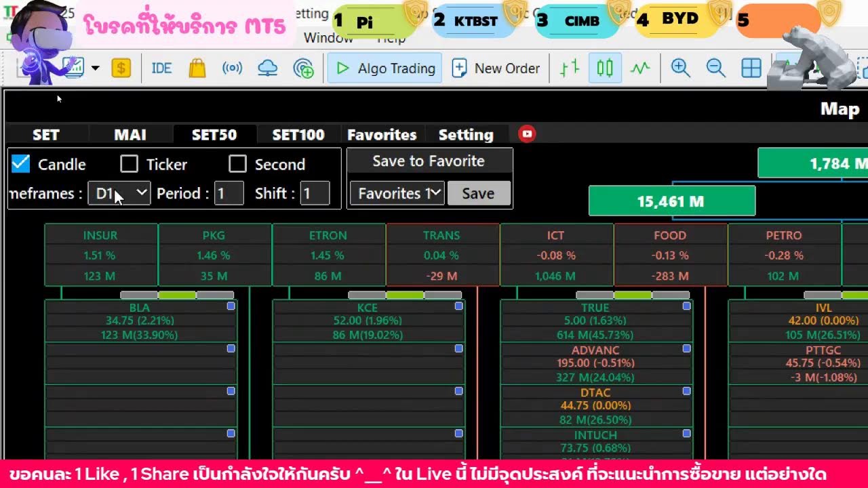Switch chart to line chart mode
This screenshot has height=488, width=868.
(640, 68)
